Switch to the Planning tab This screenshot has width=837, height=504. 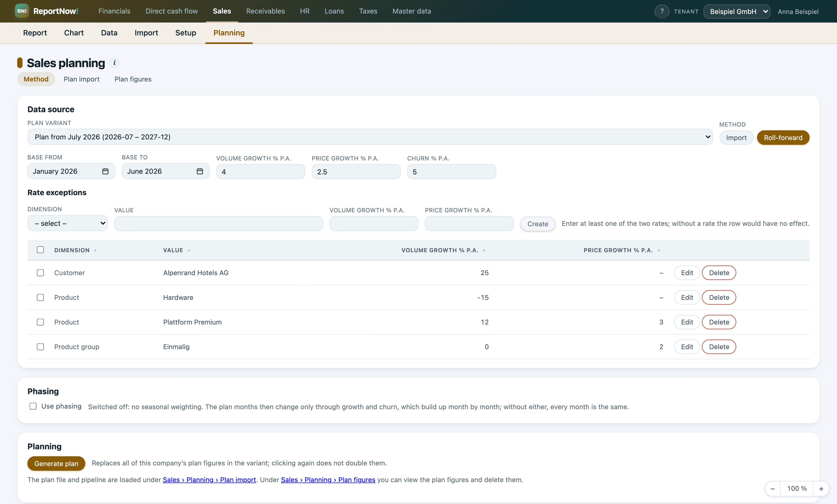229,33
